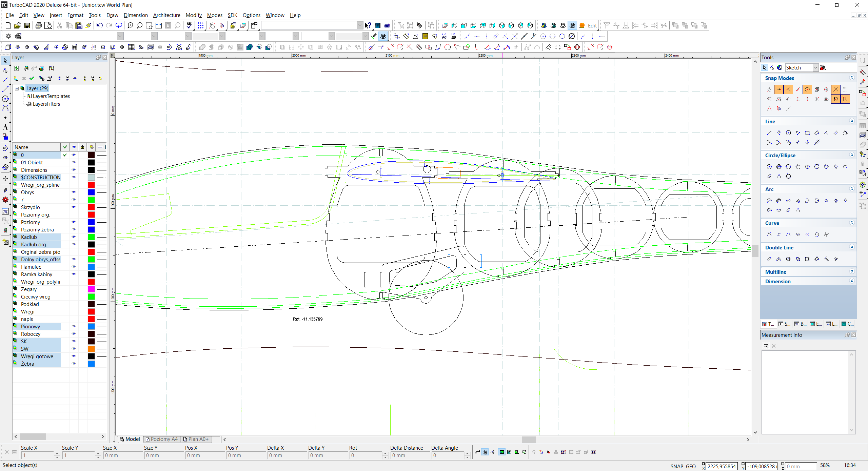Hide the Żebra layer via eye icon
This screenshot has width=868, height=471.
click(74, 364)
